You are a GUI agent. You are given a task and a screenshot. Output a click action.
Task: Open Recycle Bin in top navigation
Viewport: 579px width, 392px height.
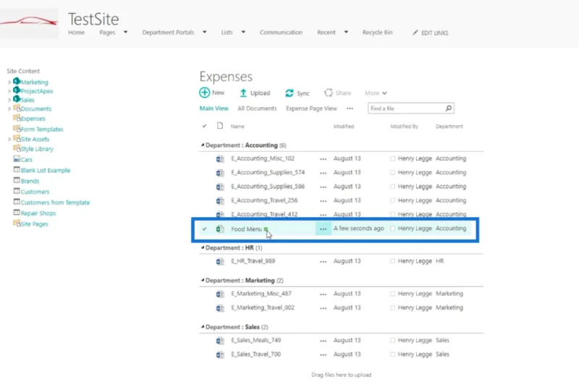377,33
